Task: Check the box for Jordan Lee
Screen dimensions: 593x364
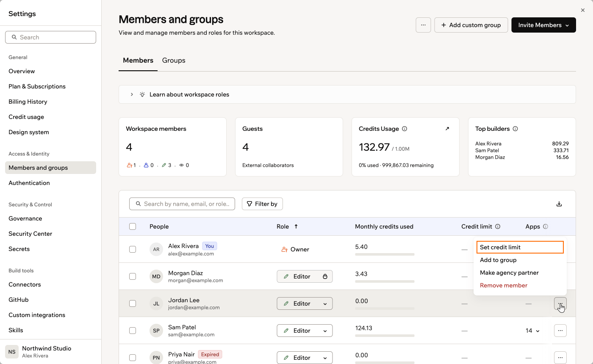Action: [133, 303]
